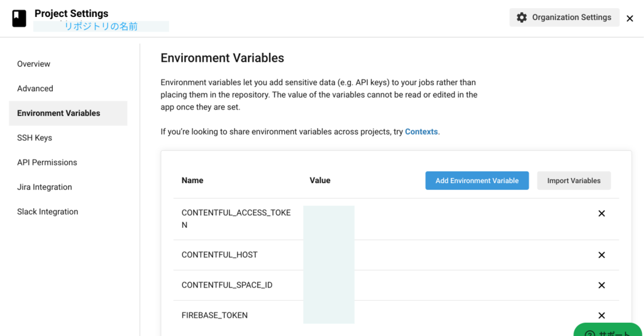Click the project repository book icon
This screenshot has height=336, width=644.
click(19, 18)
